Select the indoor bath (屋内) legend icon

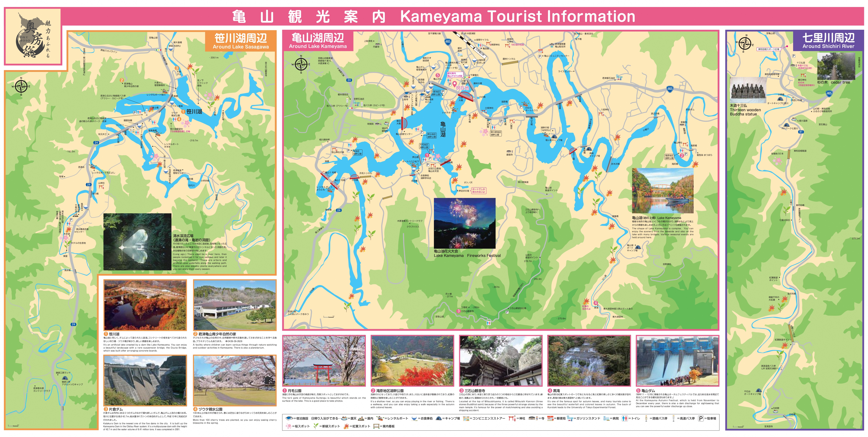coord(361,418)
